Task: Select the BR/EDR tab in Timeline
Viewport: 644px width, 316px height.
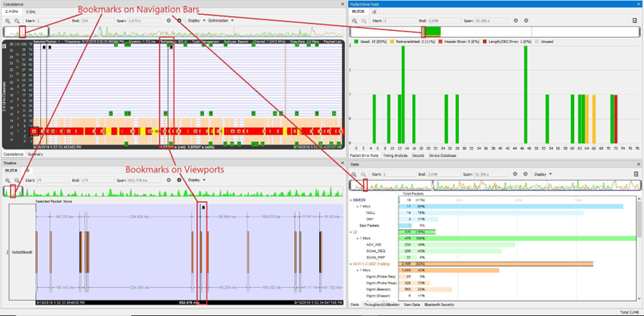Action: 11,170
